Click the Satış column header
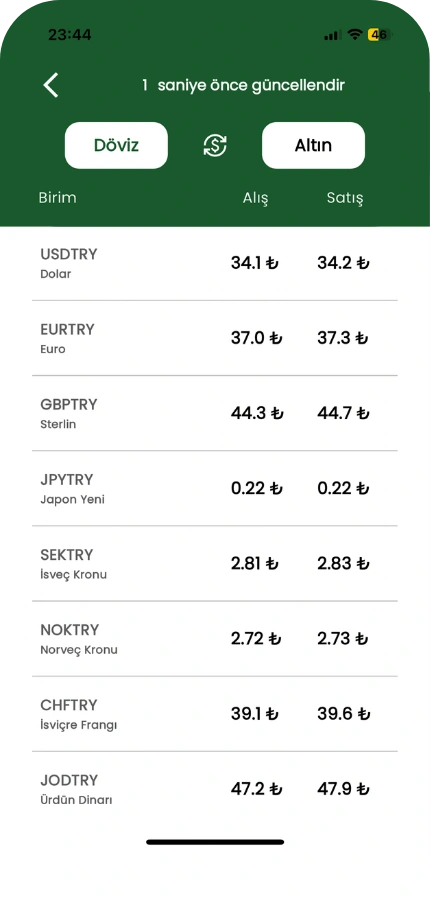The image size is (430, 900). click(345, 198)
